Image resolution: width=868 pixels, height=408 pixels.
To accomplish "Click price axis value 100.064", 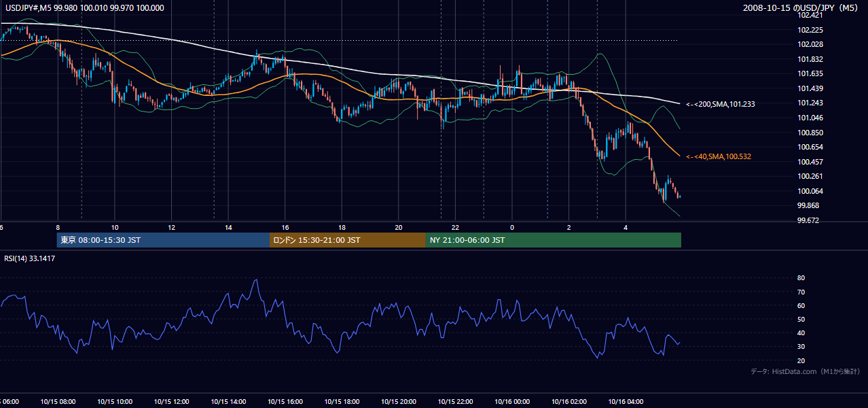I will (x=810, y=191).
